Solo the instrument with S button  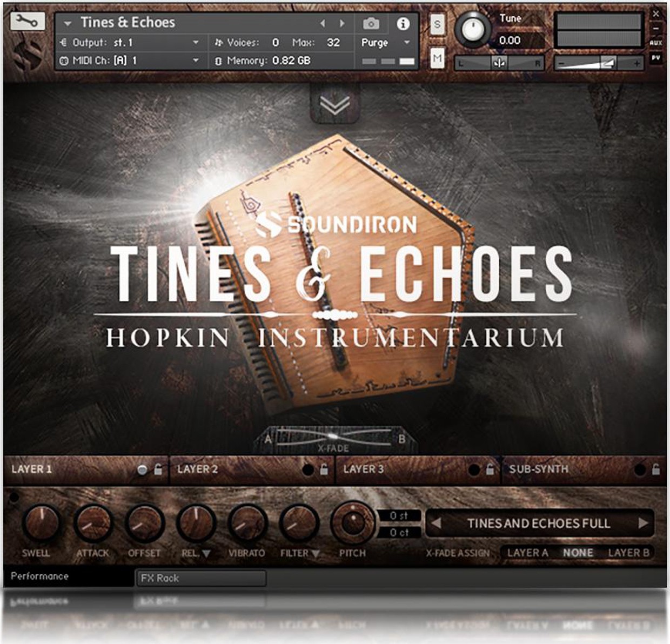pos(437,24)
